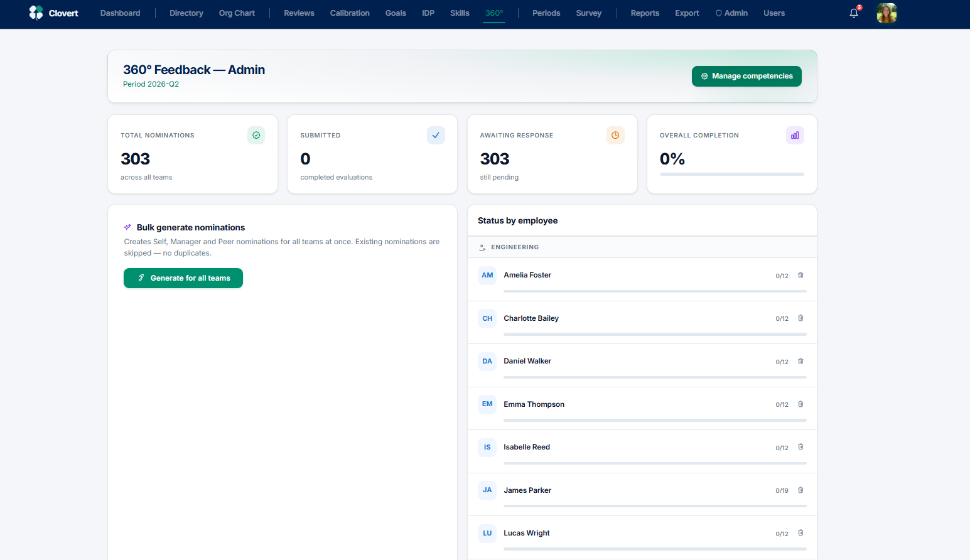
Task: Delete Amelia Foster's nominations with trash icon
Action: pyautogui.click(x=800, y=275)
